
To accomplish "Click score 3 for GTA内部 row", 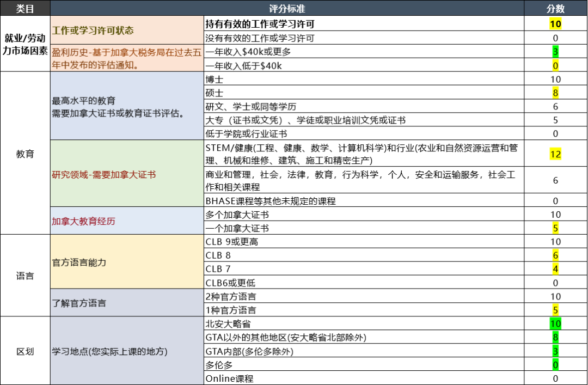I will point(555,351).
